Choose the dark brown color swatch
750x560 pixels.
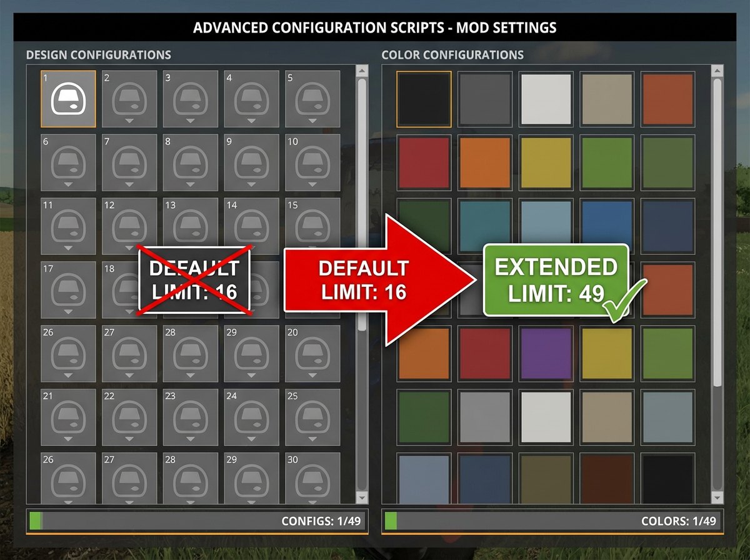coord(607,479)
